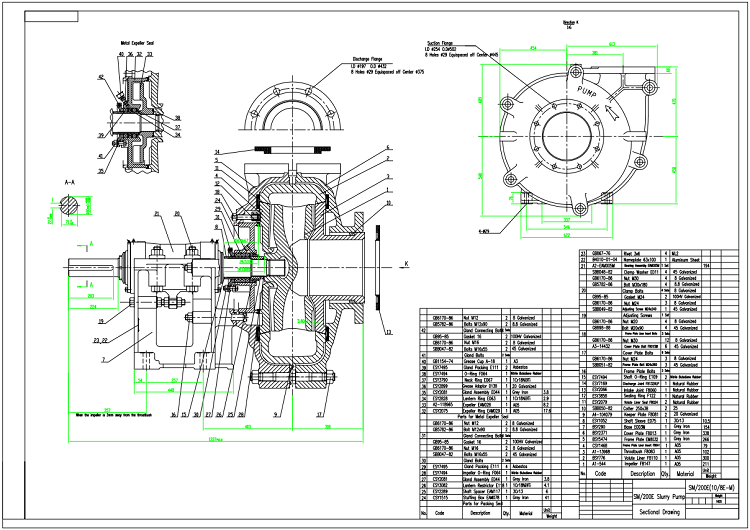Click the "A-A" section view label
The image size is (750, 530).
click(x=68, y=183)
